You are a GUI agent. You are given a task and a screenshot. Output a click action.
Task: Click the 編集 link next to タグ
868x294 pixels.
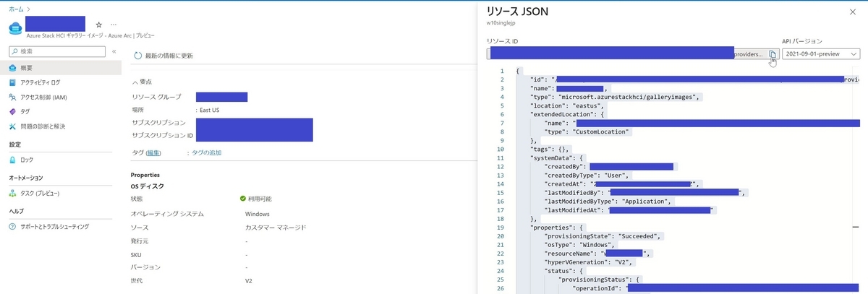[x=153, y=153]
